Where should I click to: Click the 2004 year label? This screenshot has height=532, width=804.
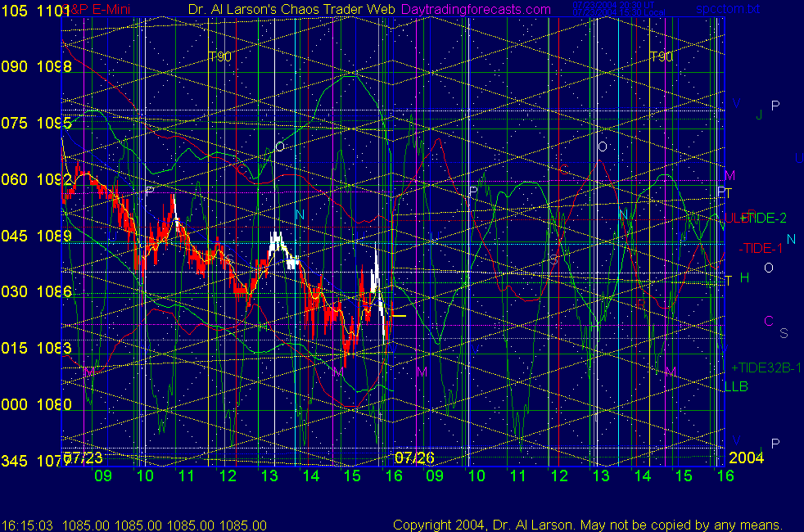click(x=746, y=458)
